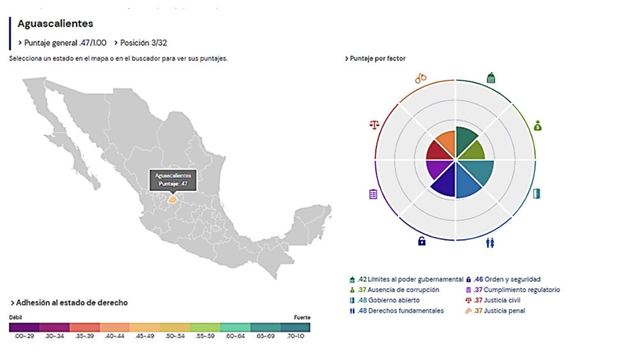Click the orange handcuffs Justicia penal icon
The height and width of the screenshot is (360, 644).
(420, 79)
